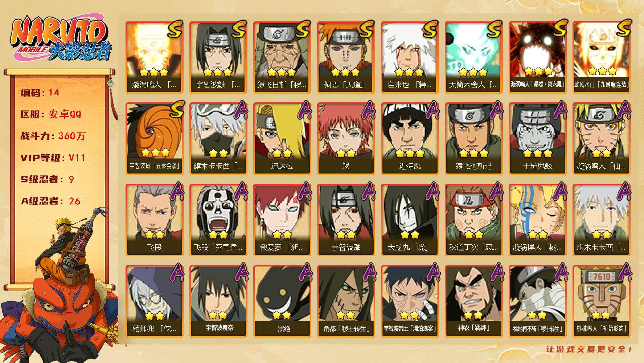Click the 飞段 ninja card
This screenshot has width=644, height=363.
[x=154, y=220]
